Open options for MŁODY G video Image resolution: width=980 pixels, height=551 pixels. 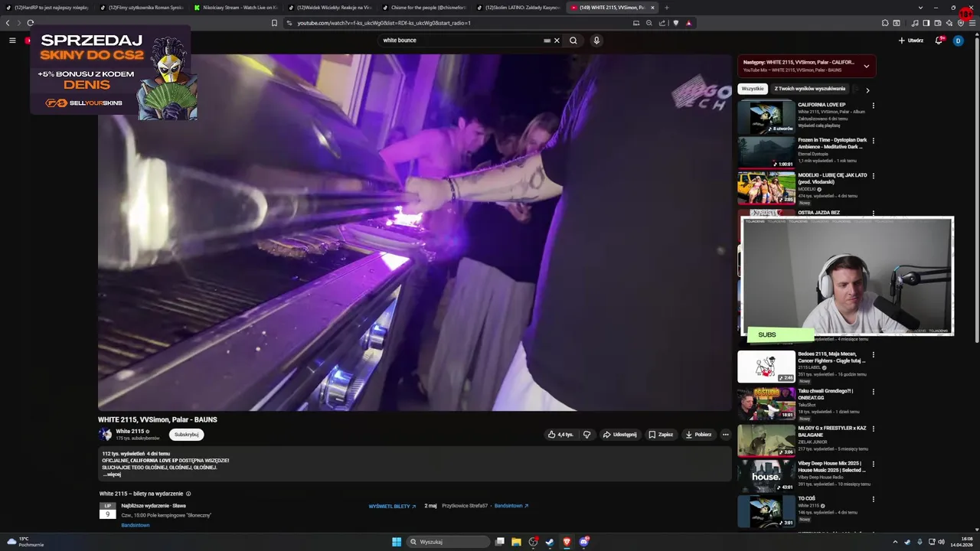tap(873, 429)
